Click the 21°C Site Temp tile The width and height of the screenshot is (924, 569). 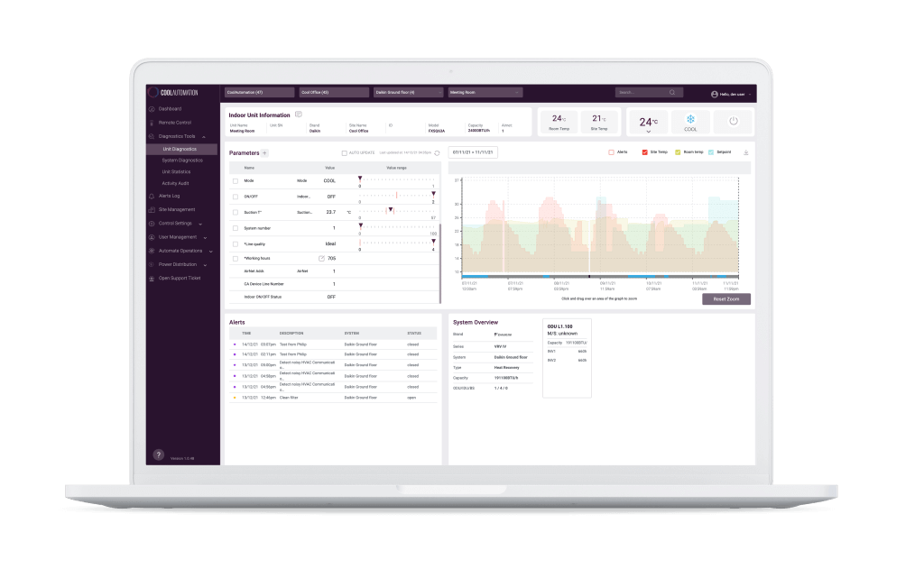click(x=599, y=122)
